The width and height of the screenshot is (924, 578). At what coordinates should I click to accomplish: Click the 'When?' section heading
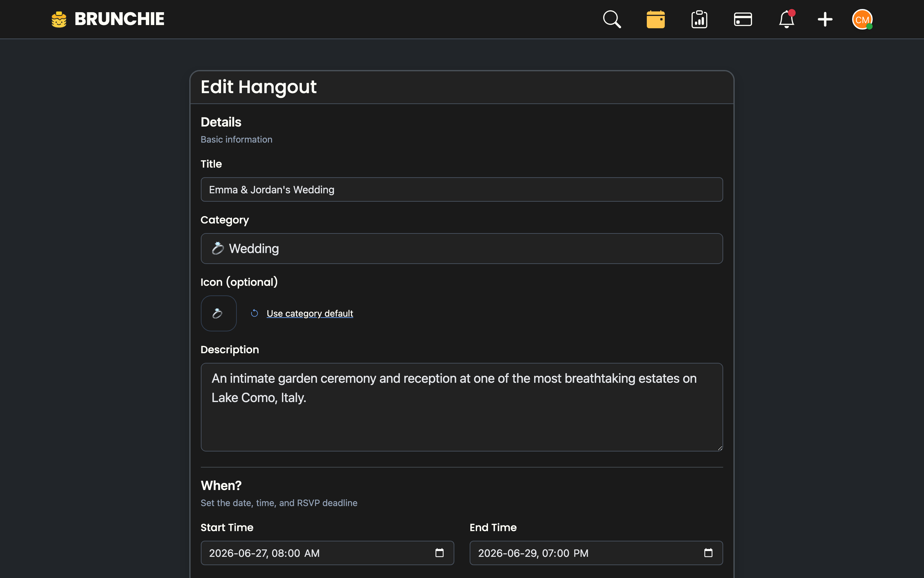pyautogui.click(x=221, y=486)
